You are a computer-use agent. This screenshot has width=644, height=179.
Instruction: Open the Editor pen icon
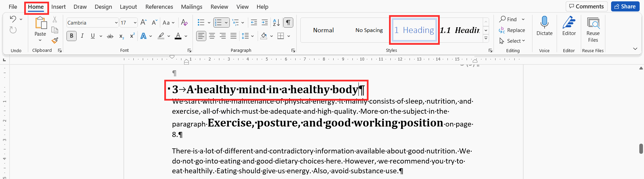(569, 22)
